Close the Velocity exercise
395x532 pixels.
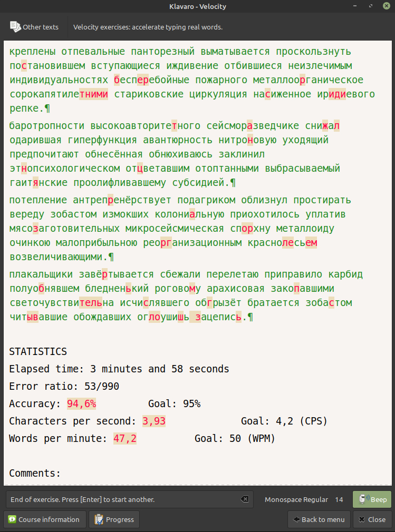372,519
